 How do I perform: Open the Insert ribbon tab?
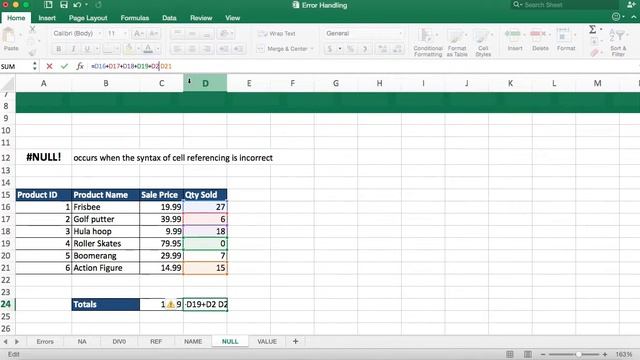[47, 18]
